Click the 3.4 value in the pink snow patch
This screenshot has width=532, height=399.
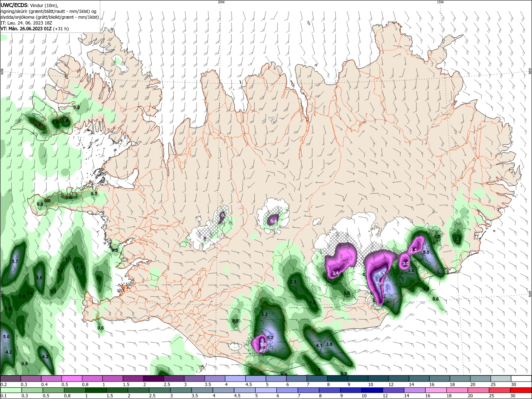point(336,273)
